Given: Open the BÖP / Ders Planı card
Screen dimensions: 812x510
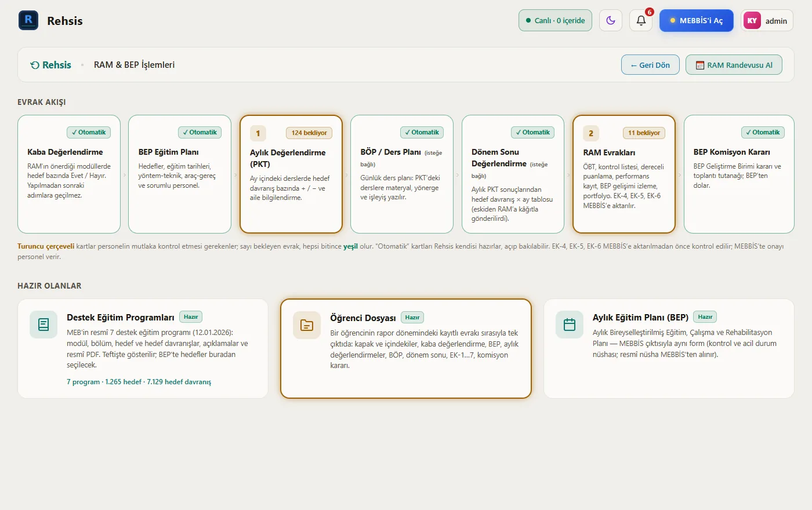Looking at the screenshot, I should (x=402, y=174).
